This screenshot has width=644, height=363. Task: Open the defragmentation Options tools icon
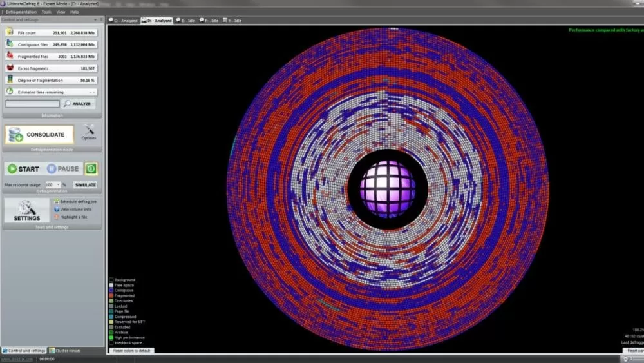click(x=89, y=130)
